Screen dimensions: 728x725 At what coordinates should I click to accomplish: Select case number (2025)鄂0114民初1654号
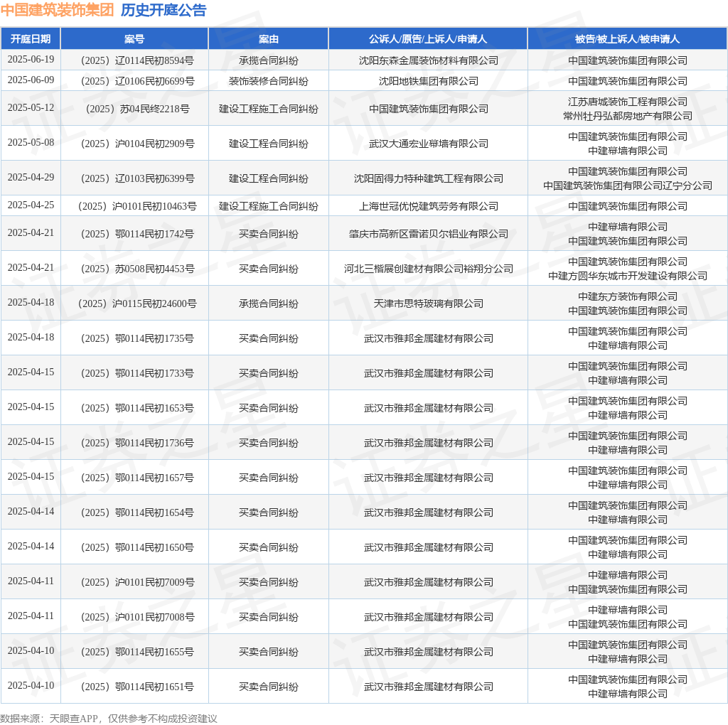pyautogui.click(x=137, y=513)
